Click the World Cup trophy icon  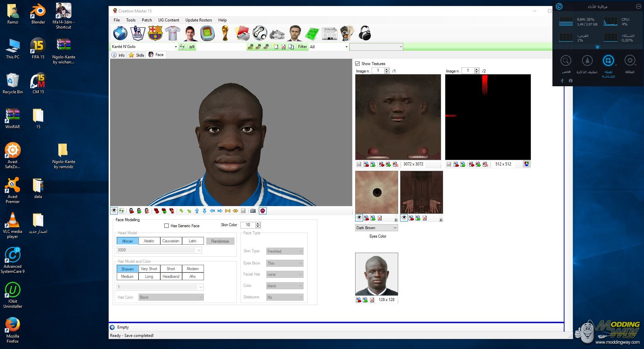click(x=225, y=33)
